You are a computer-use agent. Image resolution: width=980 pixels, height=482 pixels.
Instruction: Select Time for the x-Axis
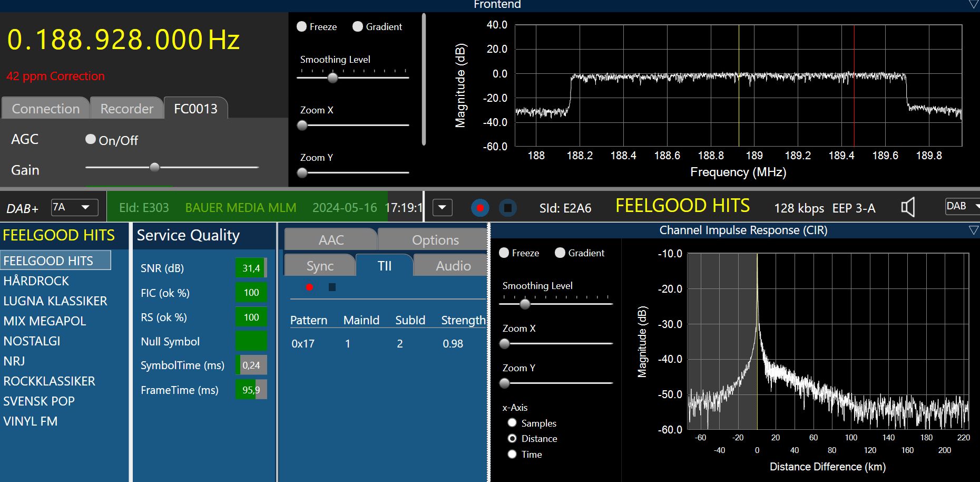click(512, 454)
